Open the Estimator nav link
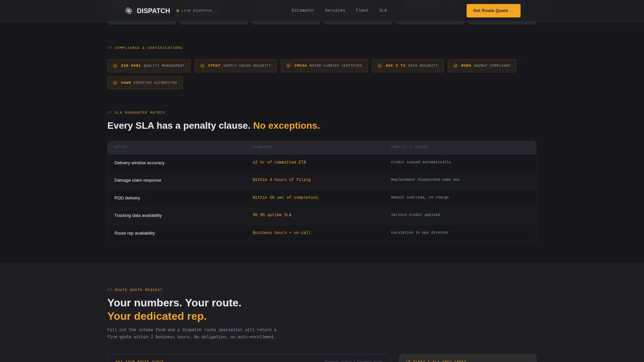 click(x=303, y=11)
